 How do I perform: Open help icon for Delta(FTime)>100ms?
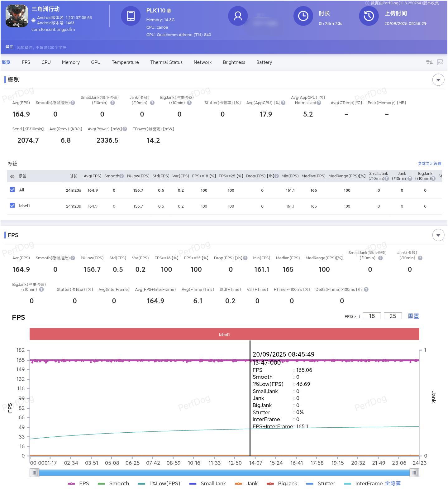coord(366,290)
